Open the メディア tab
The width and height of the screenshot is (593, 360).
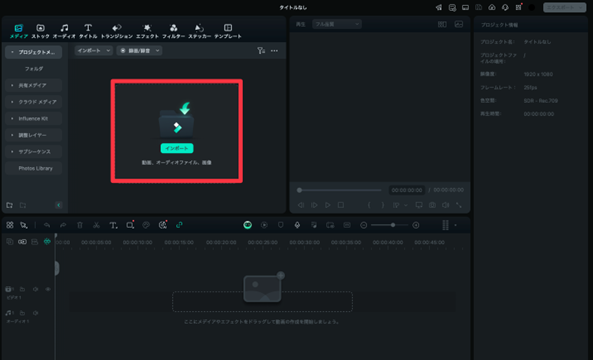click(x=19, y=31)
